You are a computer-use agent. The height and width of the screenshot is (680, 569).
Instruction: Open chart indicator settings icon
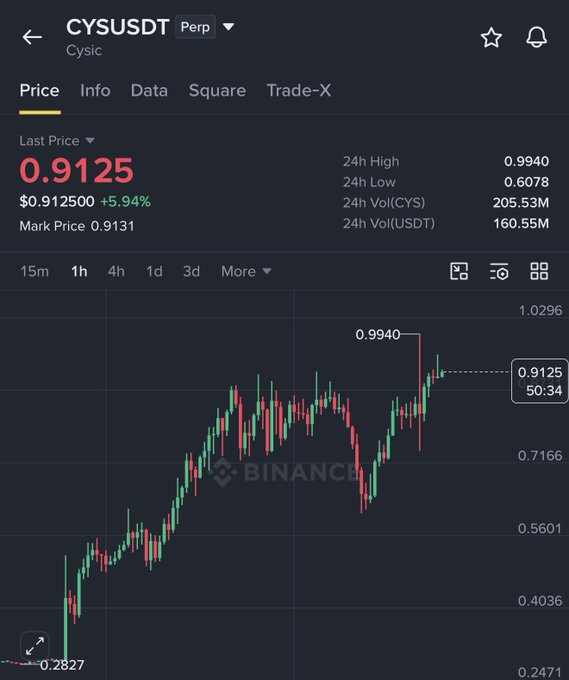(x=499, y=271)
